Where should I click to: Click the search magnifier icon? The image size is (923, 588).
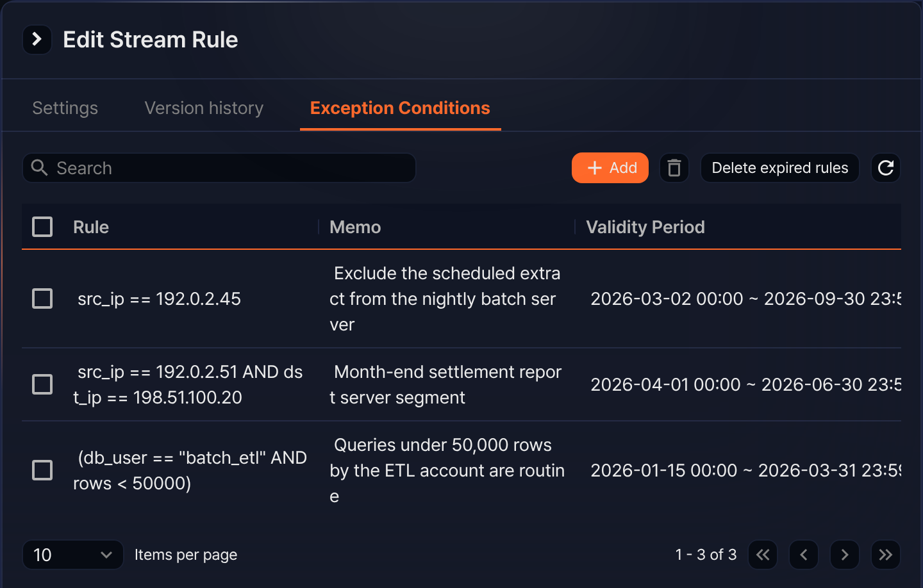[x=40, y=168]
